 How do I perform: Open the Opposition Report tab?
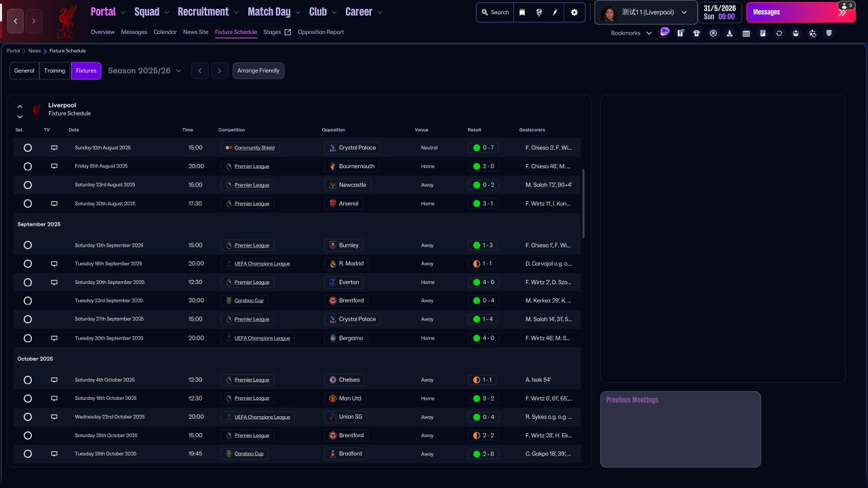coord(321,32)
